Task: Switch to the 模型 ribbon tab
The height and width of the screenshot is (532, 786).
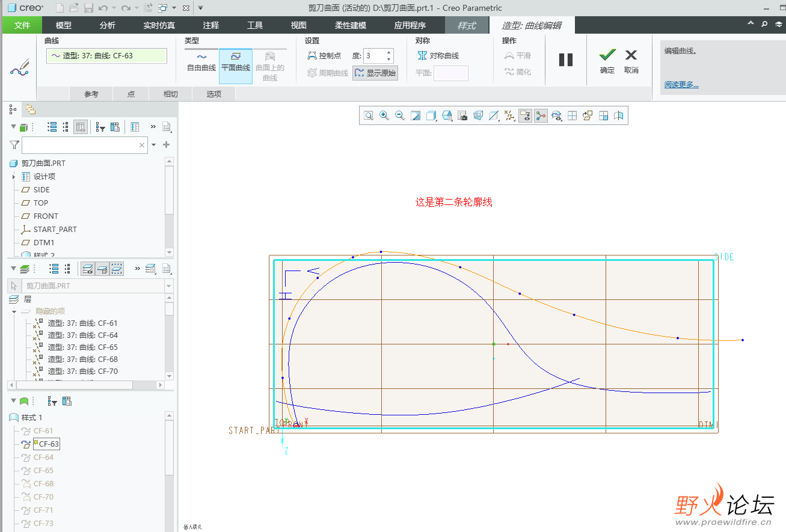Action: point(64,25)
